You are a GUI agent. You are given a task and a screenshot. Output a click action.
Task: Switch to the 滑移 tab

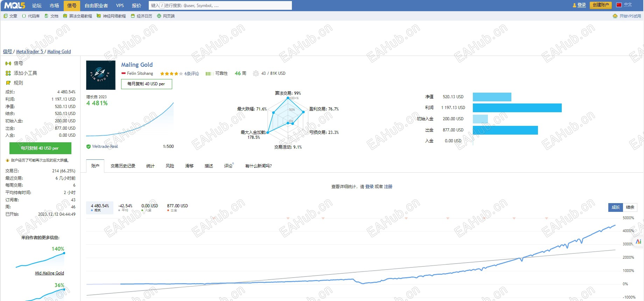tap(189, 166)
